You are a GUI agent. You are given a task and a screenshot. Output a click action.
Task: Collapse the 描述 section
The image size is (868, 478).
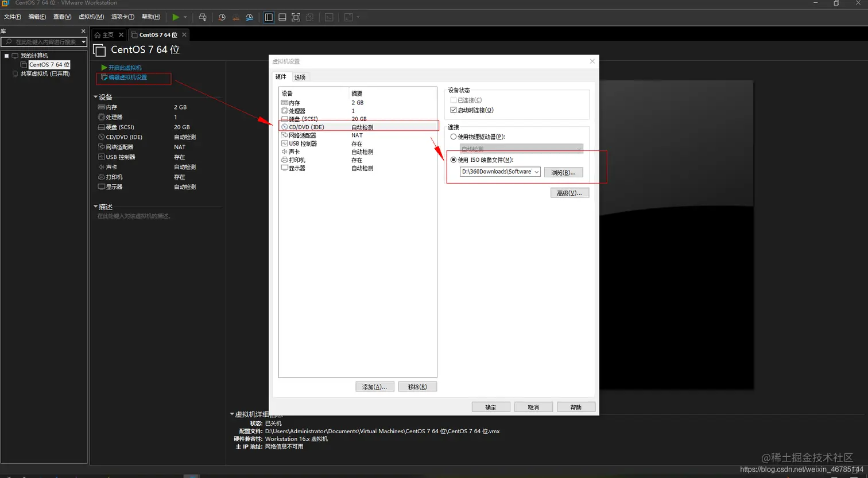click(96, 207)
